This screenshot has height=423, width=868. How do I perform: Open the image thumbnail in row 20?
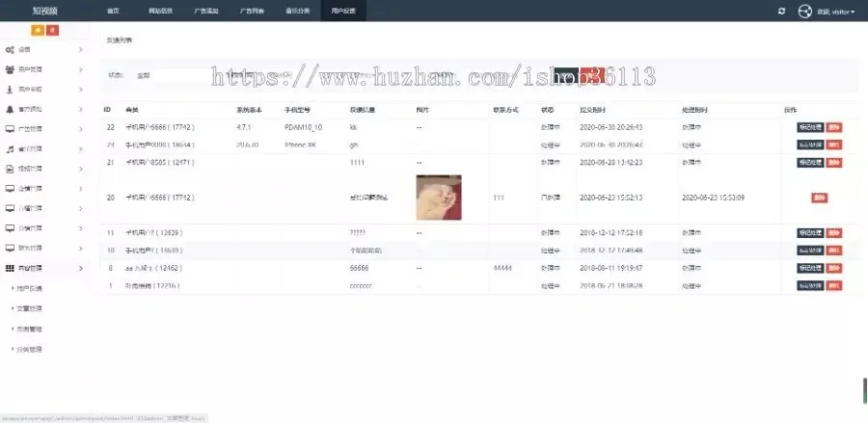(439, 198)
